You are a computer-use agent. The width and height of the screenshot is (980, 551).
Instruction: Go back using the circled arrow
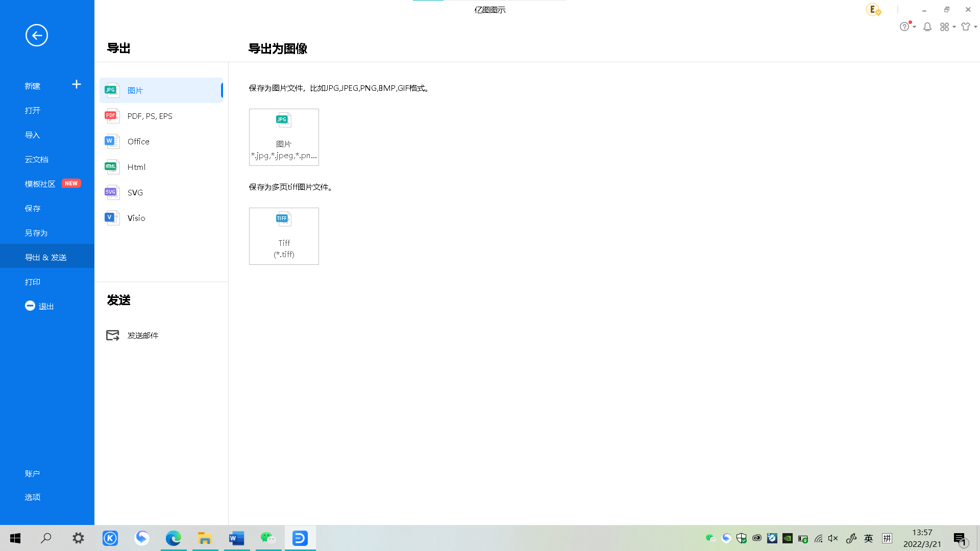click(37, 35)
